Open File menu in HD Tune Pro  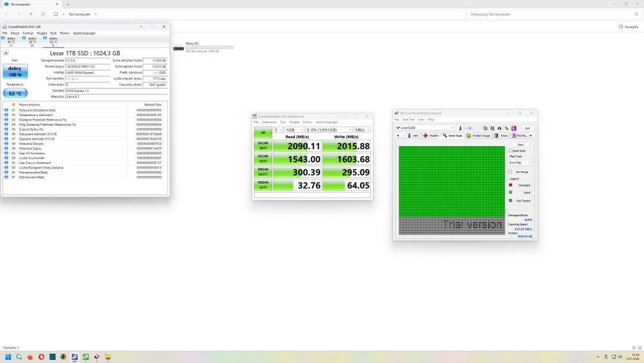click(x=397, y=119)
